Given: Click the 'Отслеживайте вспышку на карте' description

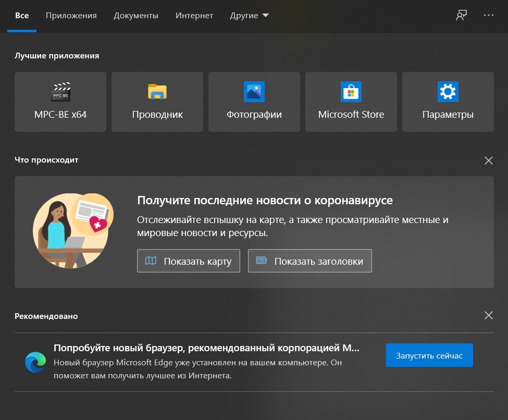Looking at the screenshot, I should point(292,226).
